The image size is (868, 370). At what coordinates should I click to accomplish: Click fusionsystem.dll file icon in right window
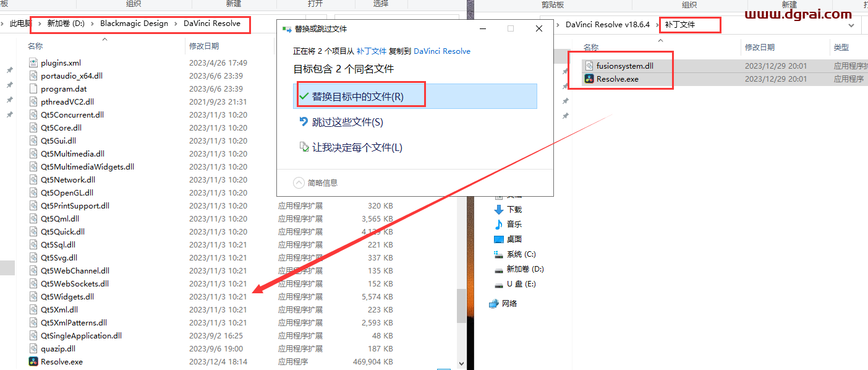(x=590, y=66)
